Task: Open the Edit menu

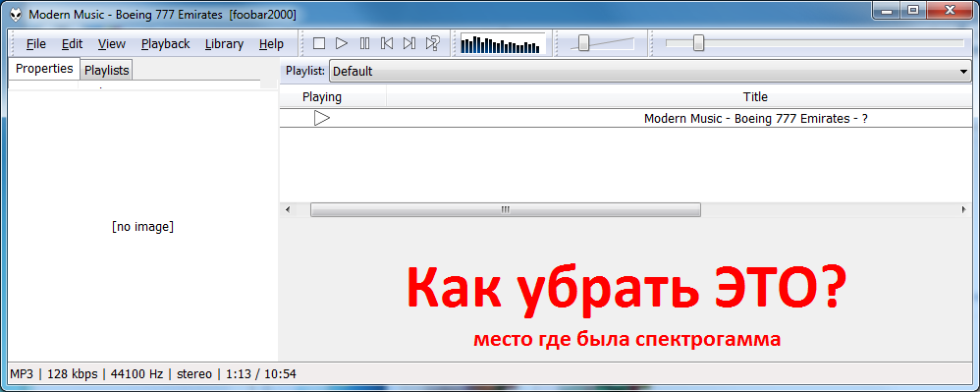Action: point(73,44)
